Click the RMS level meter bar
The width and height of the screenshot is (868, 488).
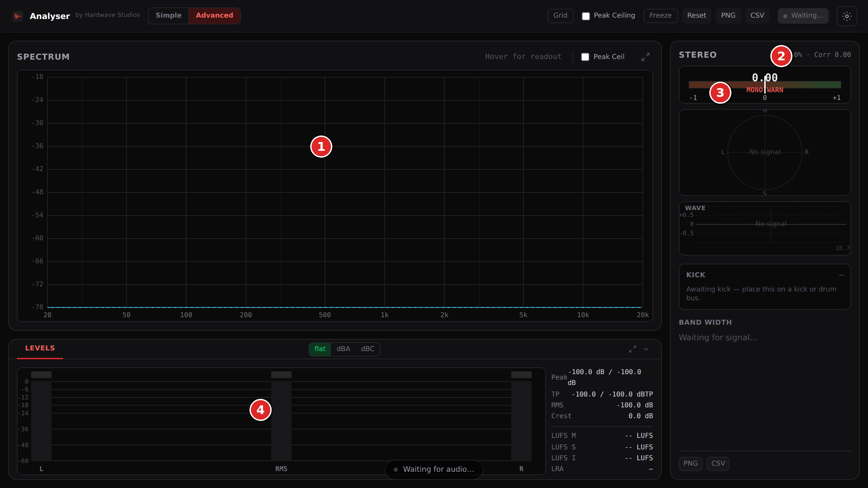[x=281, y=416]
